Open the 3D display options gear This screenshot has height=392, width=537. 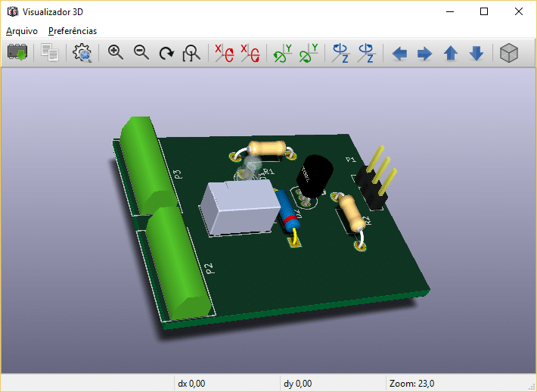point(82,53)
